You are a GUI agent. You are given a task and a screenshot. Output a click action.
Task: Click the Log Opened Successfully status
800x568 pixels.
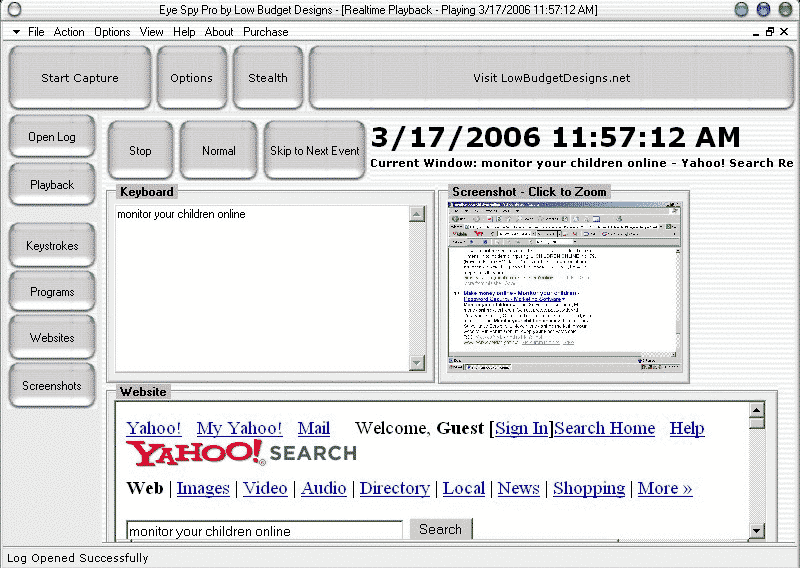click(78, 558)
